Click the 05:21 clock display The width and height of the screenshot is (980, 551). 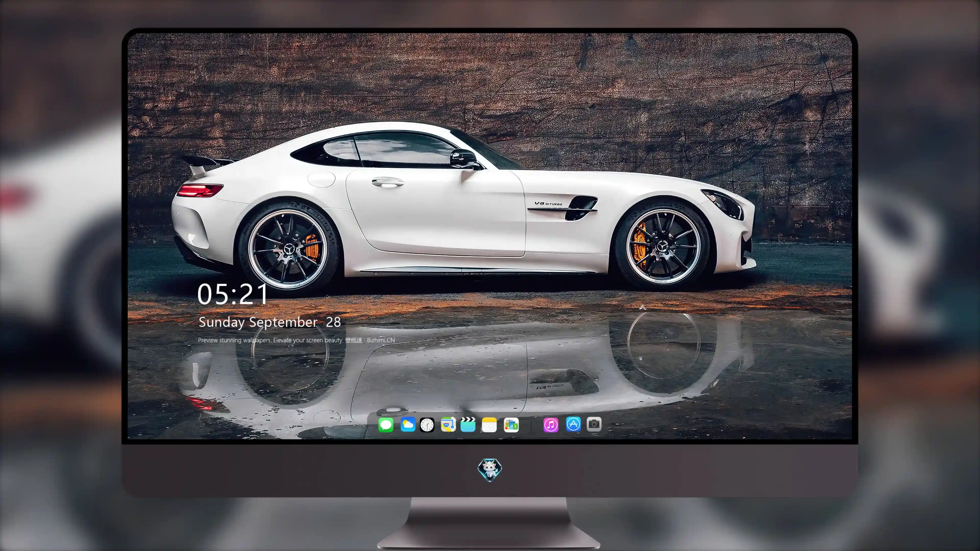pyautogui.click(x=232, y=294)
